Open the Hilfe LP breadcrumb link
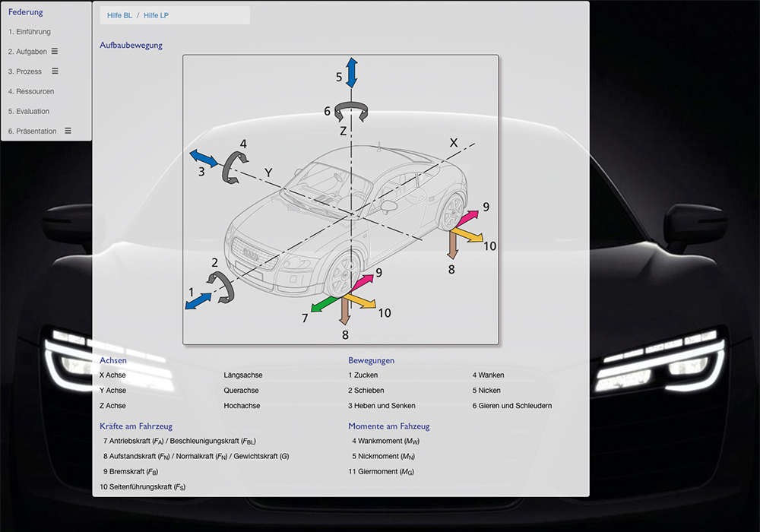Viewport: 760px width, 532px height. tap(156, 15)
